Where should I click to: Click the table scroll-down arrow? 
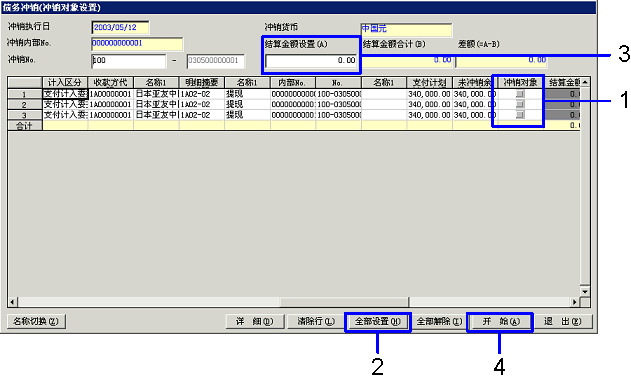pyautogui.click(x=585, y=291)
